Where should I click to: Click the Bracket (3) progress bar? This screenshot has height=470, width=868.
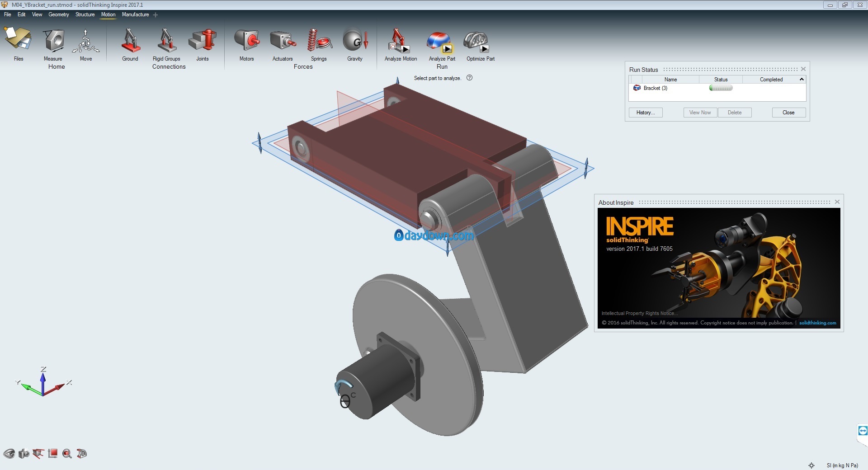coord(721,88)
